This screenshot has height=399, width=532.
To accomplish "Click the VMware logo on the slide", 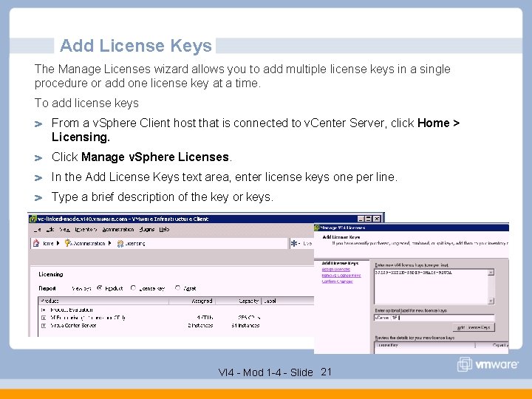I will (x=488, y=364).
